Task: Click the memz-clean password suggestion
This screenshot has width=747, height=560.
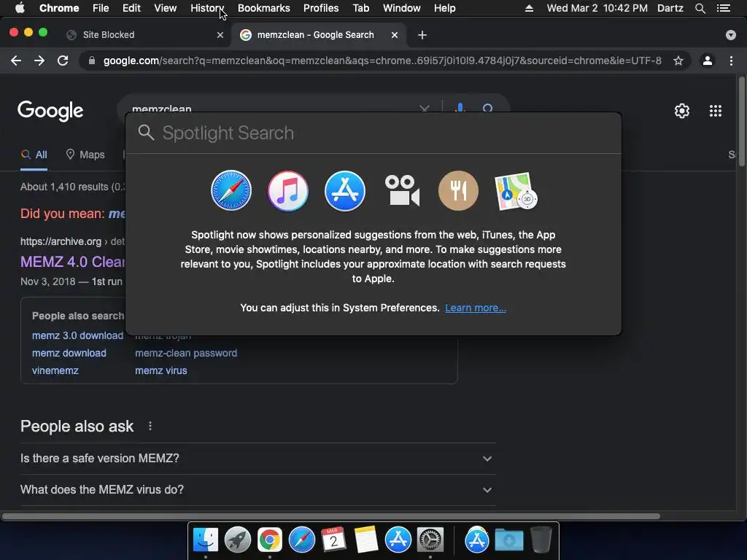Action: 186,353
